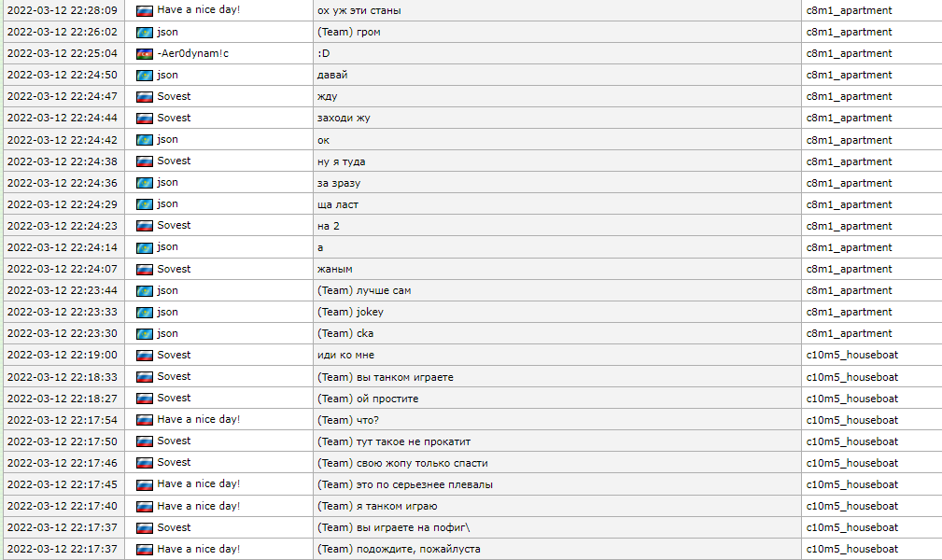This screenshot has height=560, width=942.
Task: Click Sovest's flag icon in the 22:24:07 row
Action: 144,269
